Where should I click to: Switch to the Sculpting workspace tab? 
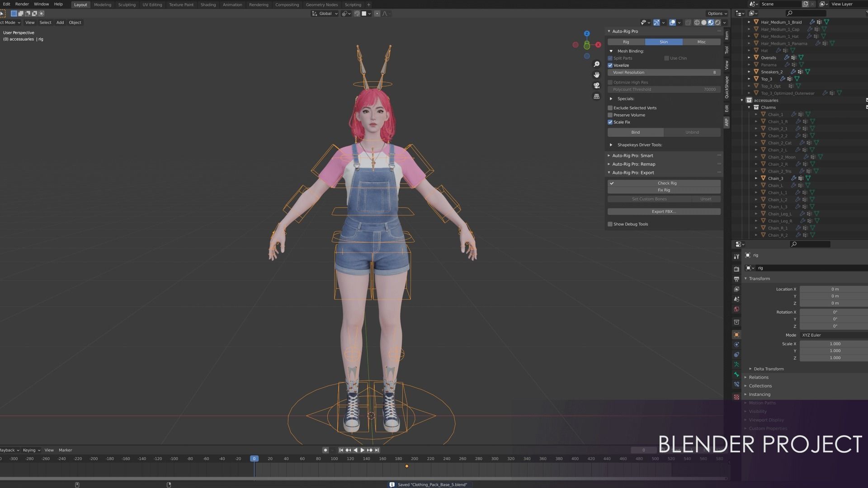(x=127, y=5)
